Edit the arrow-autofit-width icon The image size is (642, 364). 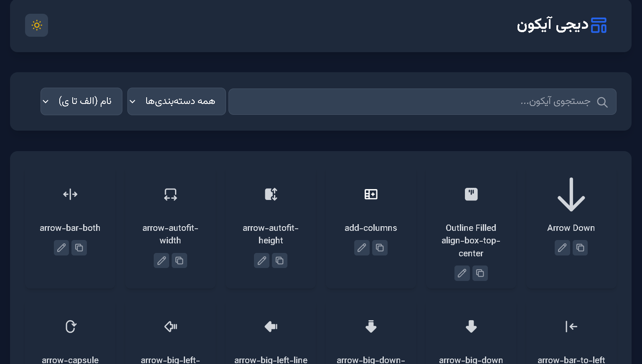click(162, 261)
